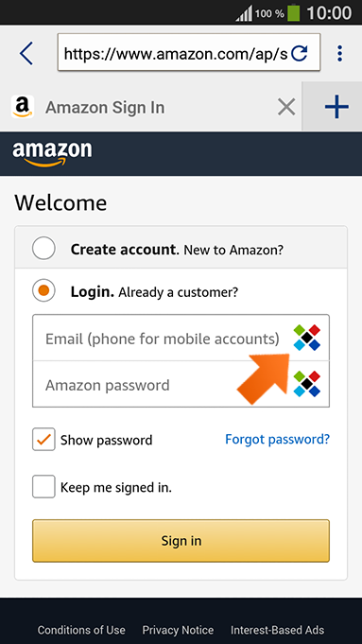Focus the Amazon password field
Image resolution: width=362 pixels, height=644 pixels.
163,385
